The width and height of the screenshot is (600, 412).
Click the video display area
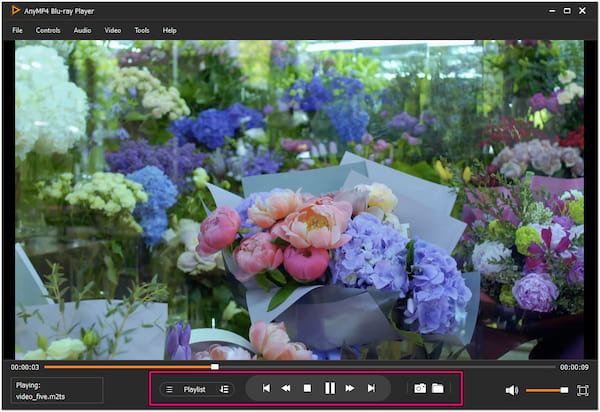click(x=300, y=200)
